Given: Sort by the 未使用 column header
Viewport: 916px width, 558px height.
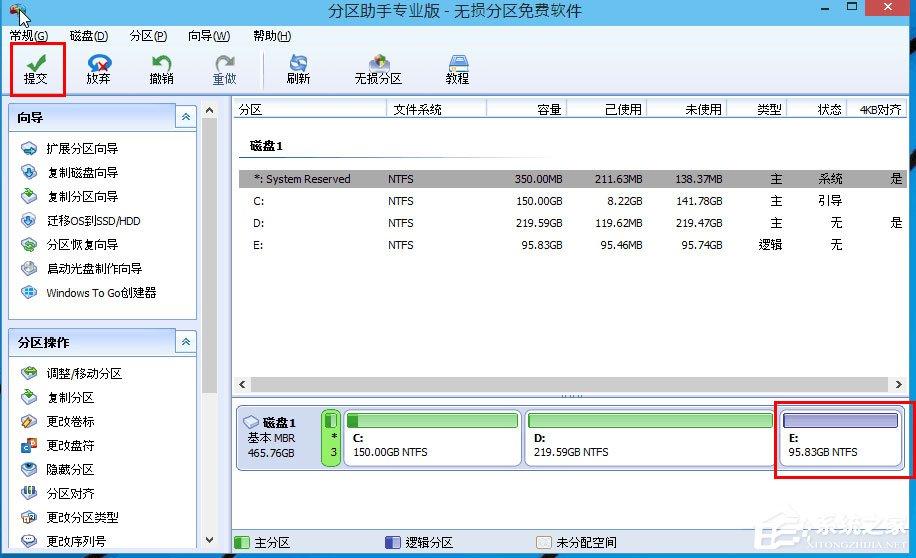Looking at the screenshot, I should 687,109.
